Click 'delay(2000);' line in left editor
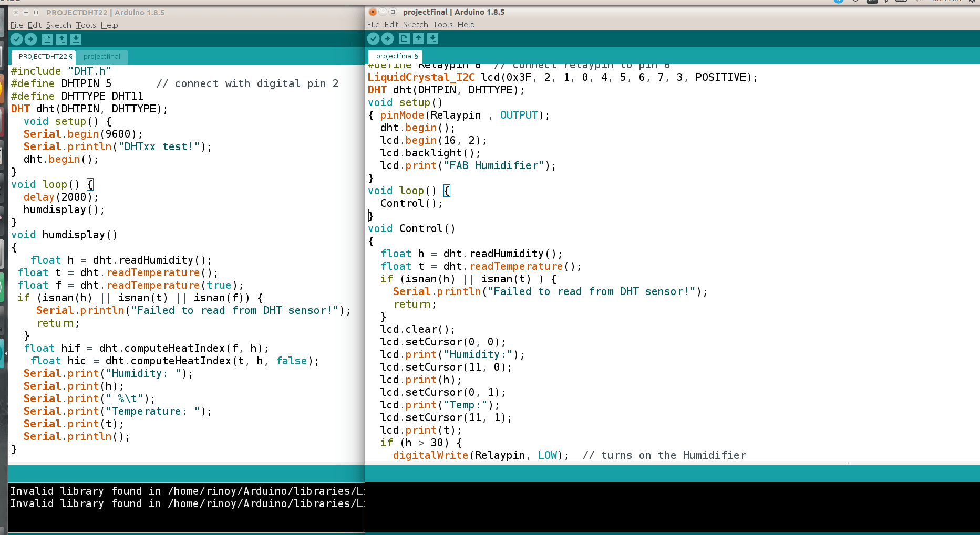The width and height of the screenshot is (980, 535). pos(61,197)
